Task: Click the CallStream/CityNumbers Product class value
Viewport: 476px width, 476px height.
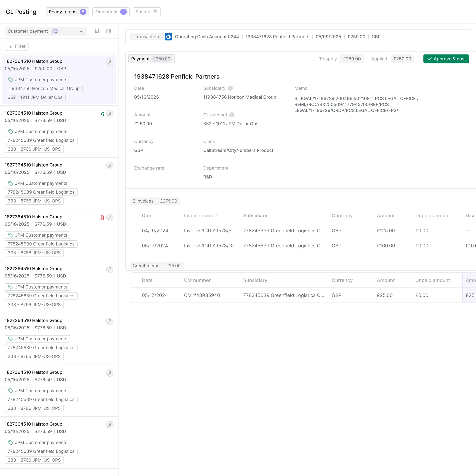Action: click(x=238, y=150)
